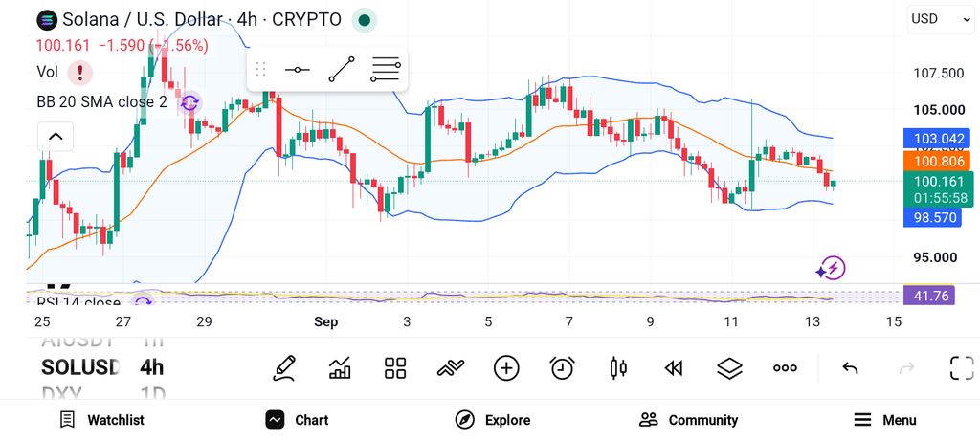The width and height of the screenshot is (980, 441).
Task: Change the 4h timeframe for SOLUSD
Action: click(152, 367)
